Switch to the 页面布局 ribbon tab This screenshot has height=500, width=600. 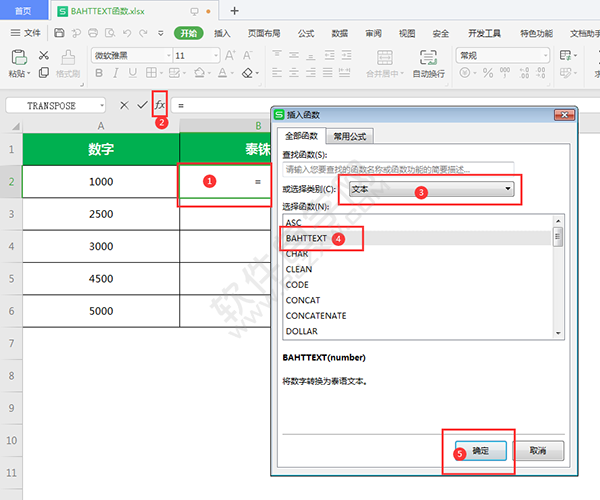click(264, 33)
